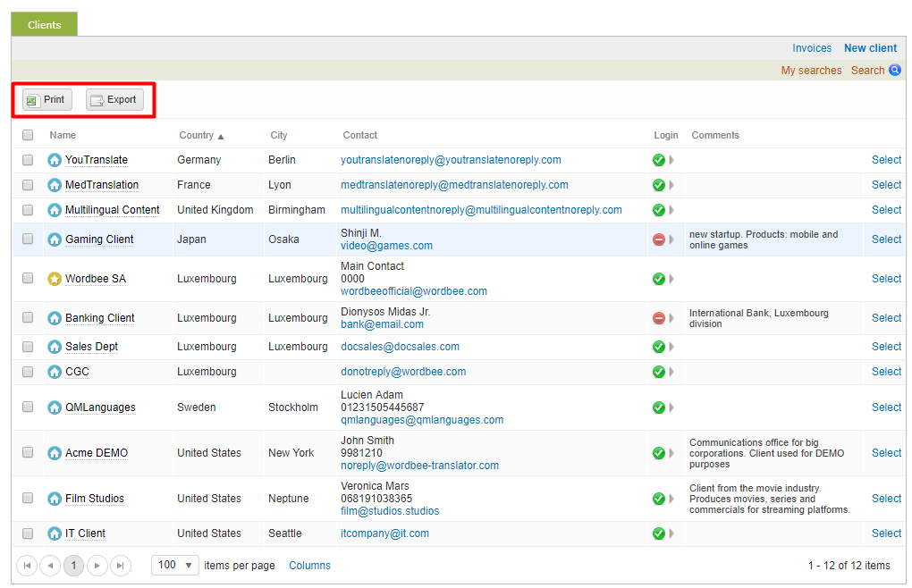Expand the login arrow for Sales Dept
Viewport: 912px width, 588px height.
[x=671, y=347]
